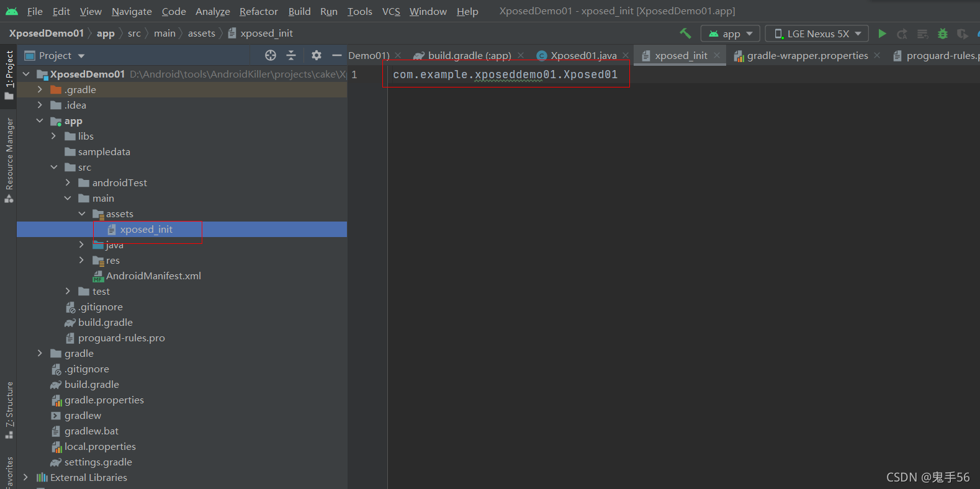Close the xposed_init editor tab
Image resolution: width=980 pixels, height=489 pixels.
point(717,55)
